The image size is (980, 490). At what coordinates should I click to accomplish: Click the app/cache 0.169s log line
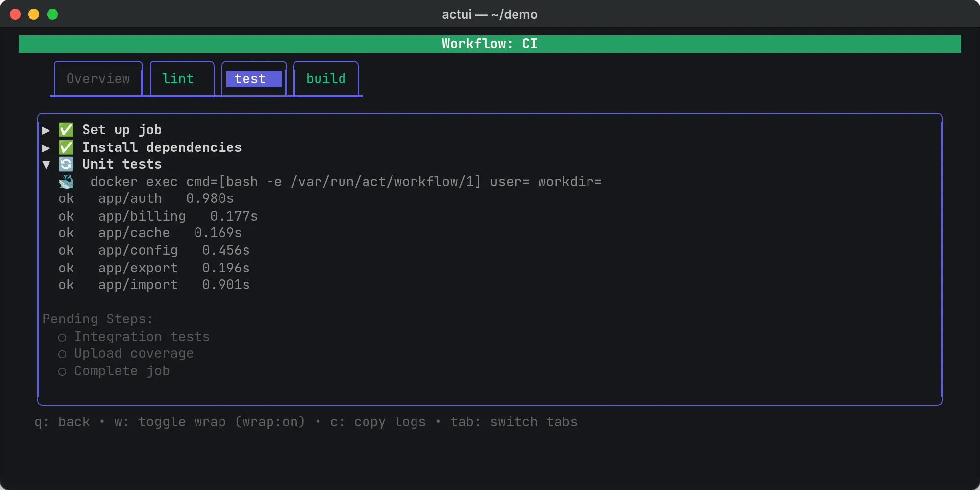tap(150, 233)
